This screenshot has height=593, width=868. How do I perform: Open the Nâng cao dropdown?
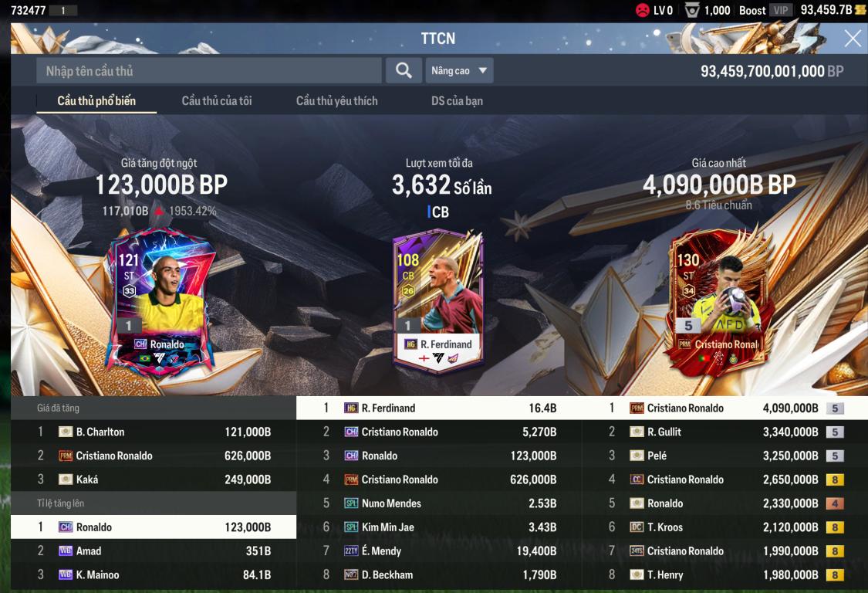coord(459,70)
